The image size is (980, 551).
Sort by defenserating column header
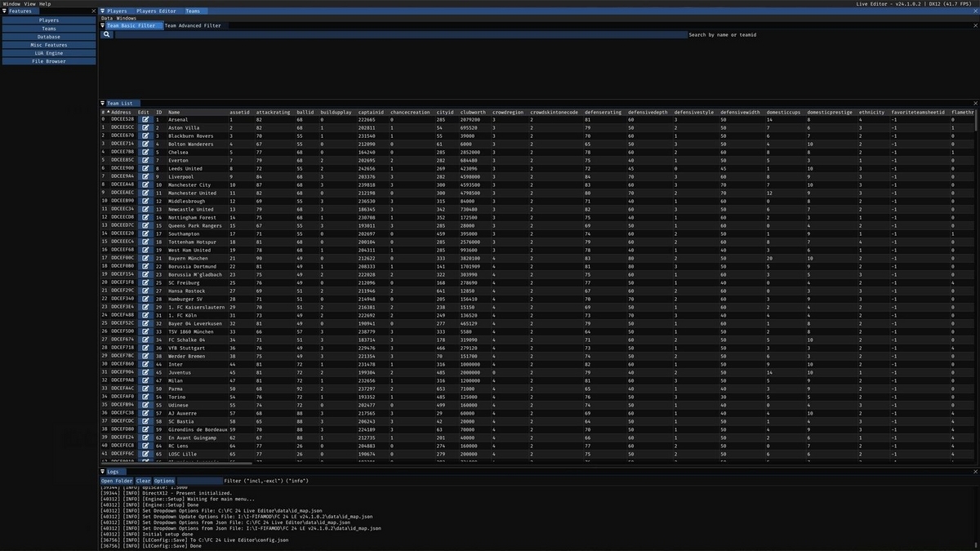(604, 112)
